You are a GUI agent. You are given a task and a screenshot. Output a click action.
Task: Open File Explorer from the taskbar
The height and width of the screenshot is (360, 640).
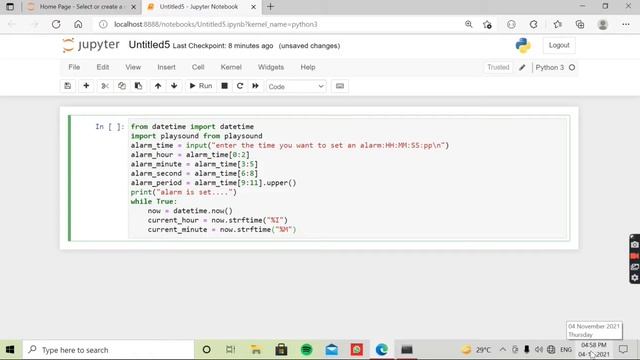256,350
